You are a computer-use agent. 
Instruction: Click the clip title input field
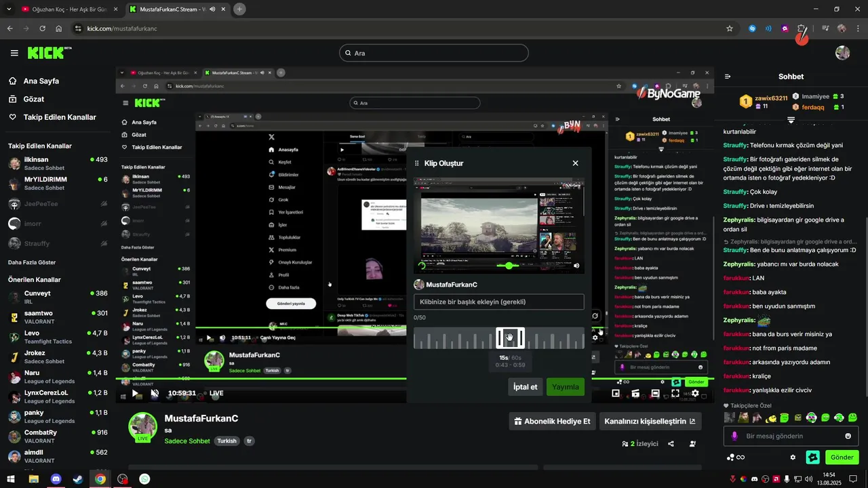[x=499, y=302]
